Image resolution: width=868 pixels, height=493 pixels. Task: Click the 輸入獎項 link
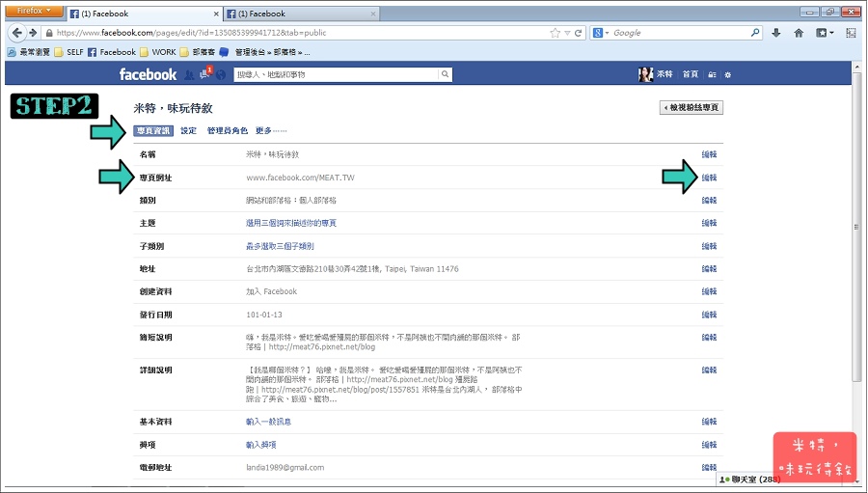tap(260, 445)
